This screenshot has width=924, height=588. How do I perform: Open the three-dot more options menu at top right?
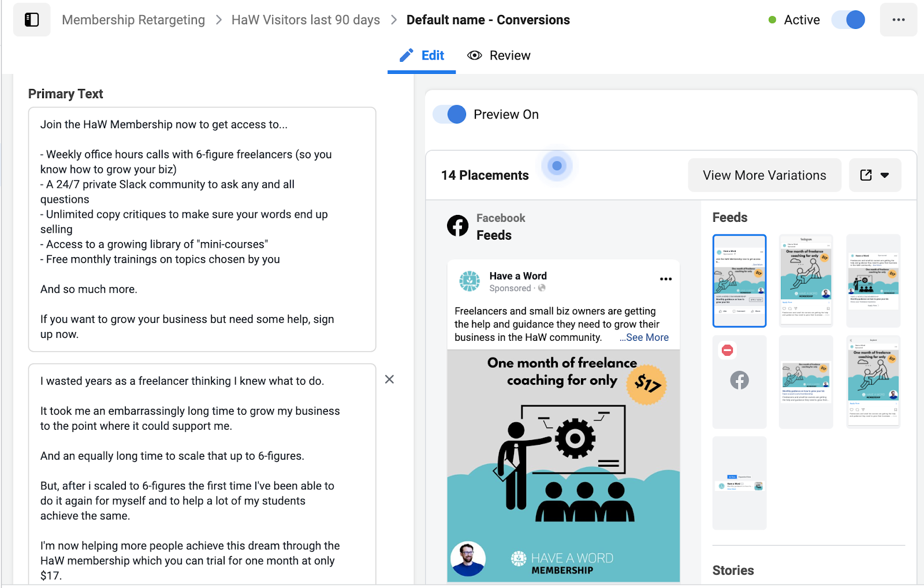(x=899, y=20)
